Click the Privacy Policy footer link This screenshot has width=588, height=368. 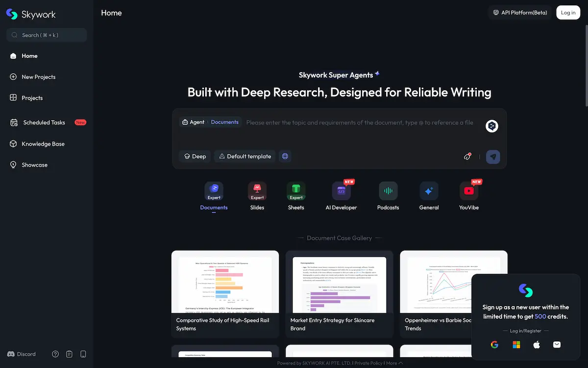(368, 363)
